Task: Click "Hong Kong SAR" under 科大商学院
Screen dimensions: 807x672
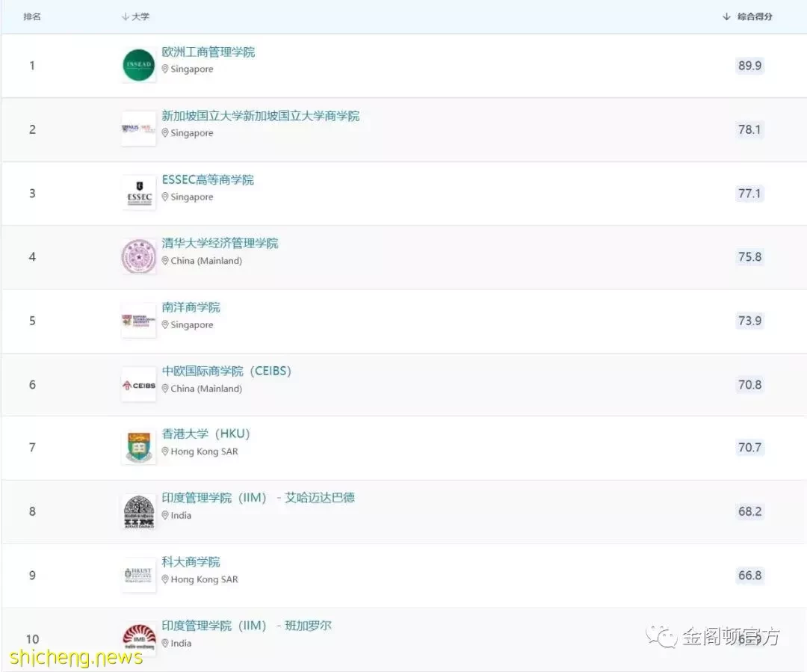Action: point(204,579)
